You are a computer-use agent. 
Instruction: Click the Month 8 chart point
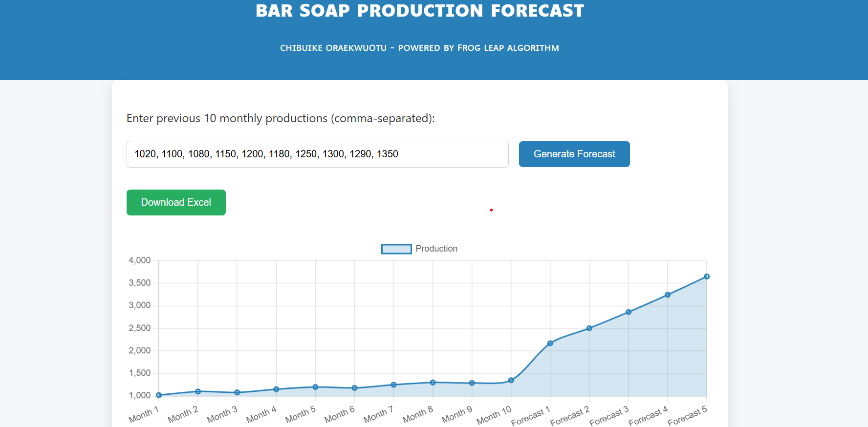pos(433,383)
